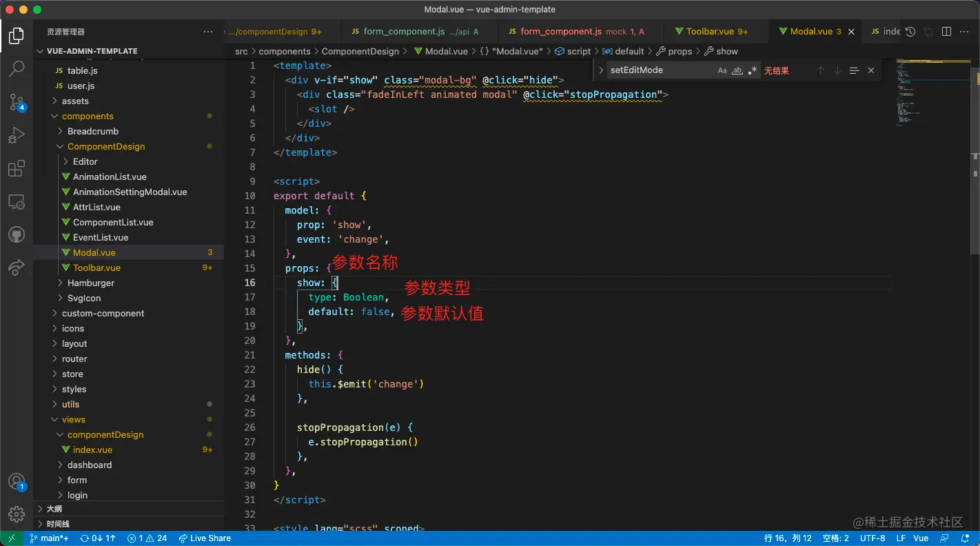Image resolution: width=980 pixels, height=546 pixels.
Task: Open the Live Share view in activity bar
Action: tap(17, 268)
